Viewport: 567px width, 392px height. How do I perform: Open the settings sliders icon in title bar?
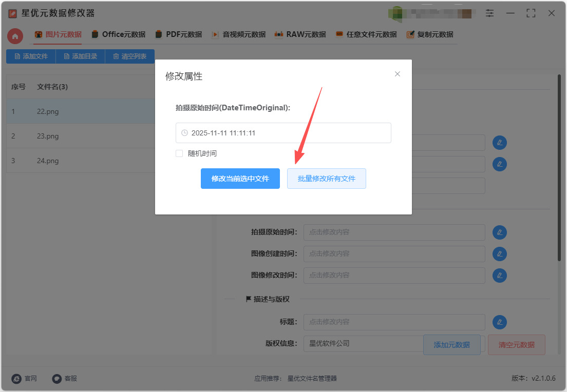[x=489, y=13]
